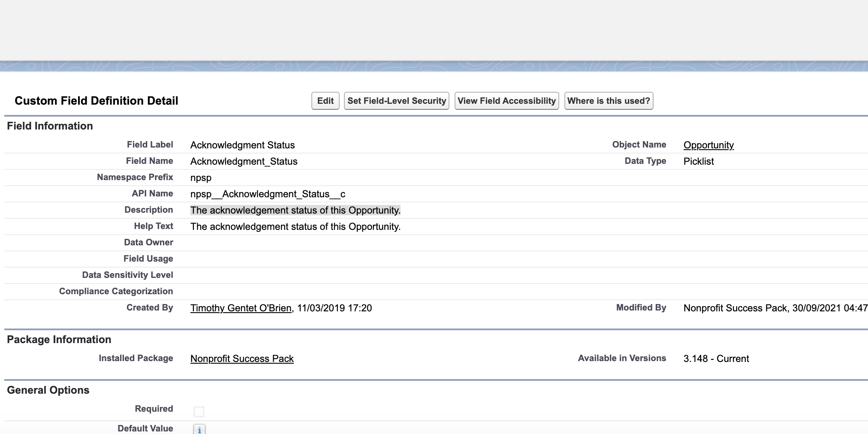
Task: Select the Field Label value Acknowledgment Status
Action: [243, 145]
